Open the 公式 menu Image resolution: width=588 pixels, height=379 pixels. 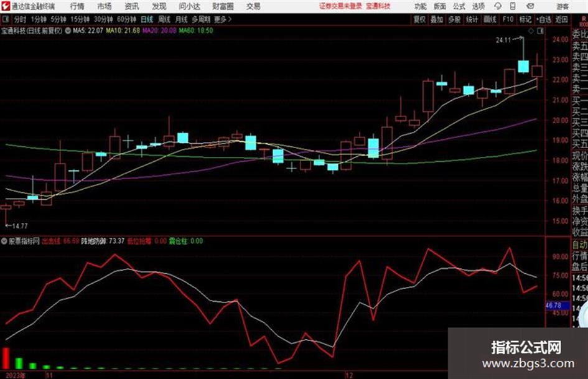[x=459, y=6]
